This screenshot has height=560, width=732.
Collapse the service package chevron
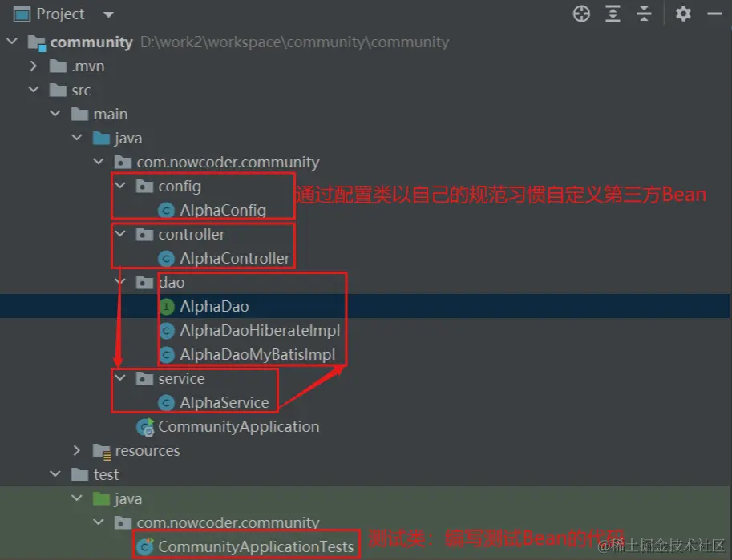120,378
